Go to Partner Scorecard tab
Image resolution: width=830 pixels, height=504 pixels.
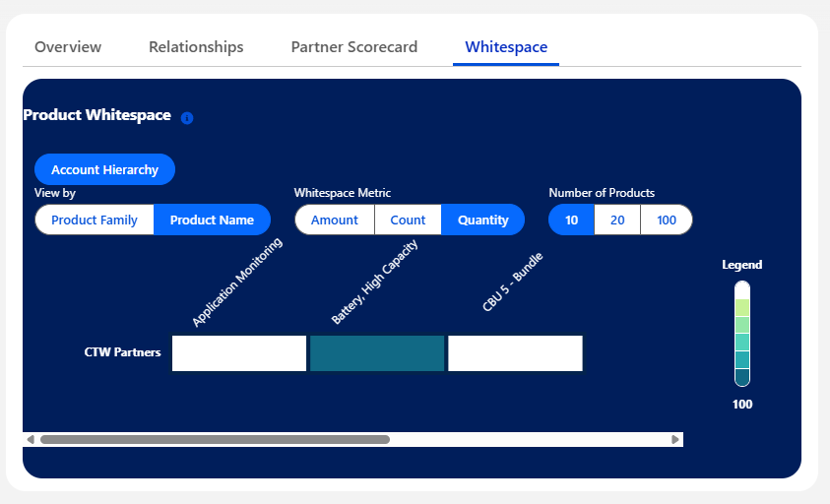[x=354, y=47]
